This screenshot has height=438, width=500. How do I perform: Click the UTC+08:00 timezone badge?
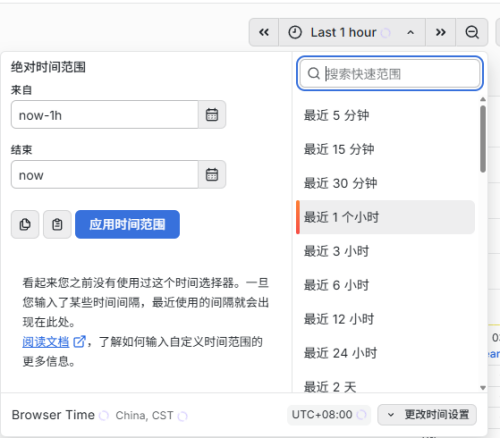point(329,415)
